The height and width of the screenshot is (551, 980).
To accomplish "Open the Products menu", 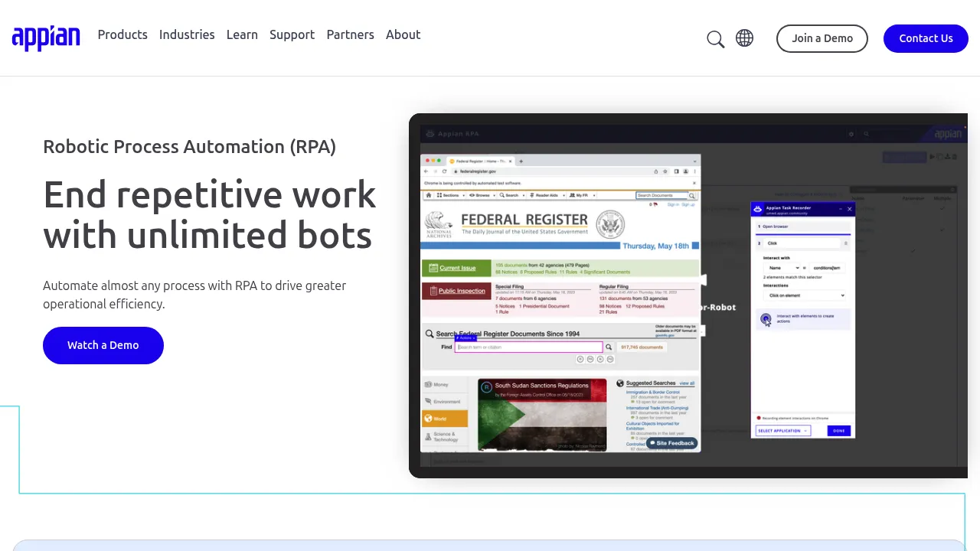I will tap(122, 34).
